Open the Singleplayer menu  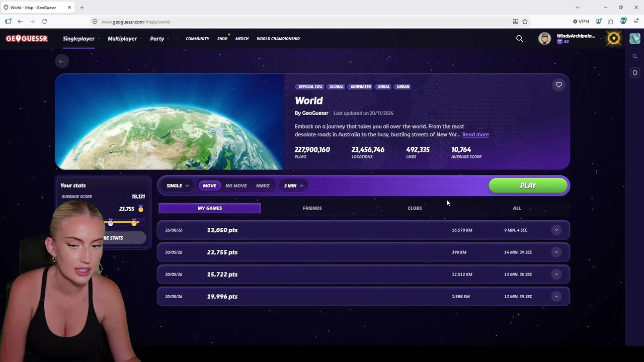(78, 39)
